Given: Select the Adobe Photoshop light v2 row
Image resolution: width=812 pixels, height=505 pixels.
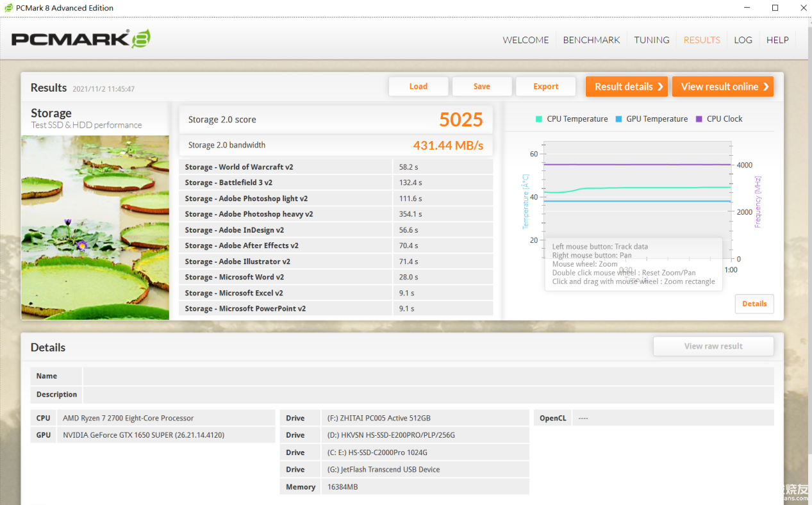Looking at the screenshot, I should point(336,199).
